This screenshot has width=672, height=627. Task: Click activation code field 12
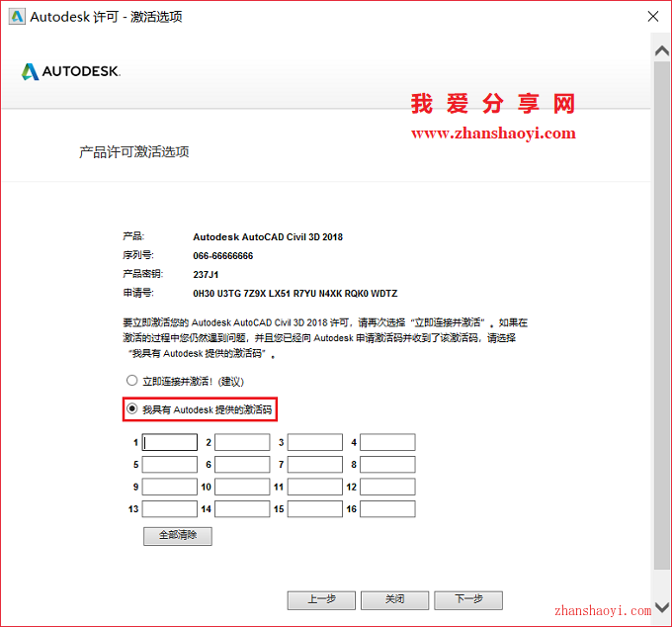tap(387, 487)
